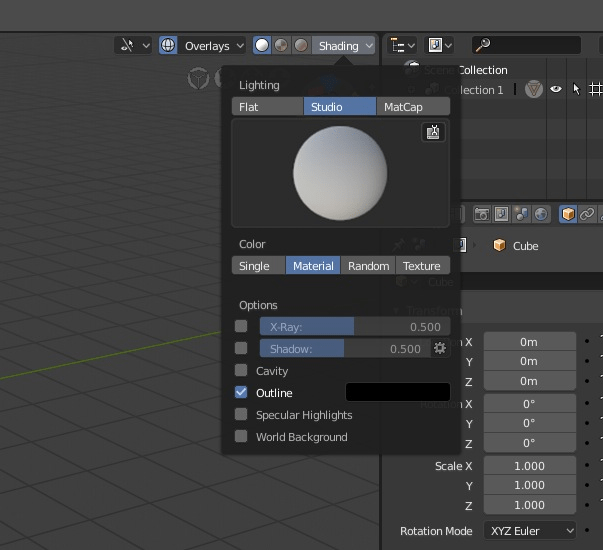This screenshot has width=603, height=550.
Task: Pick the black Outline color swatch
Action: pyautogui.click(x=398, y=392)
